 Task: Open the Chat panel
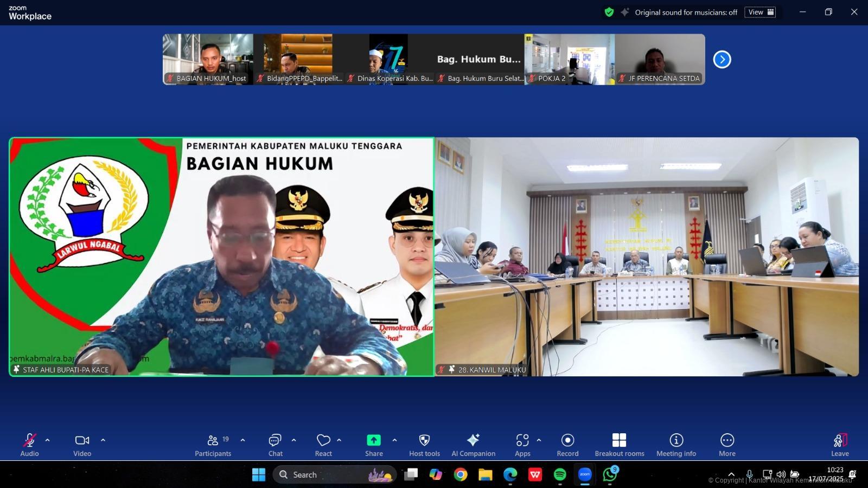275,445
